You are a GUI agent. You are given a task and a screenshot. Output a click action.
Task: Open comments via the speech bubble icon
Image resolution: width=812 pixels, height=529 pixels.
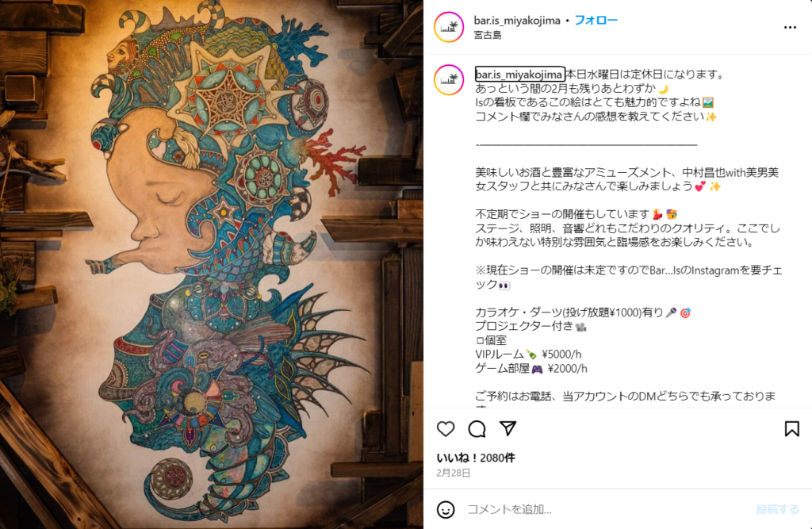coord(477,429)
